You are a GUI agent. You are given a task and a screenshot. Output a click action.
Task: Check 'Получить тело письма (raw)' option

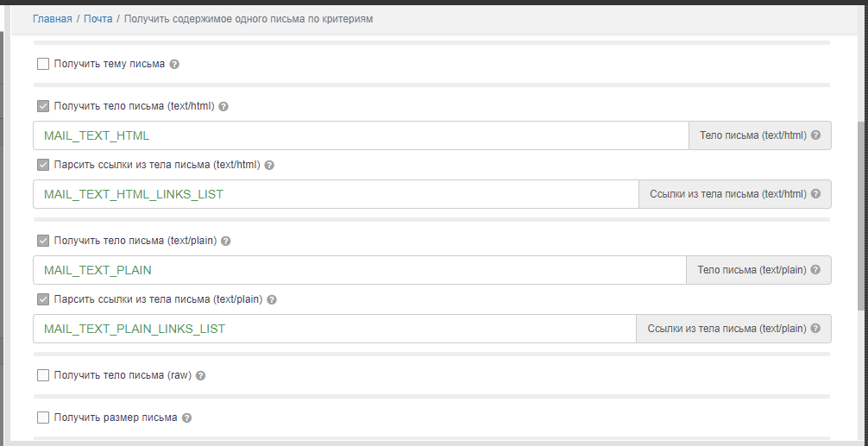pos(43,375)
